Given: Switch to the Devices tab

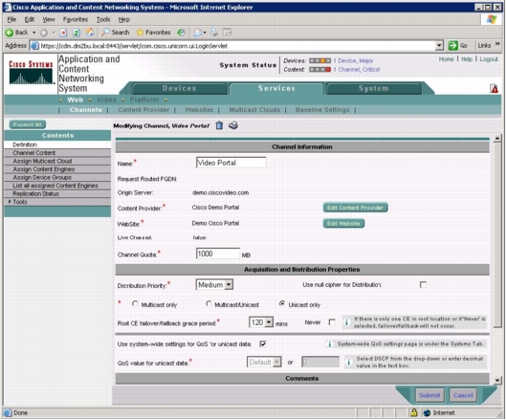Looking at the screenshot, I should click(x=180, y=88).
